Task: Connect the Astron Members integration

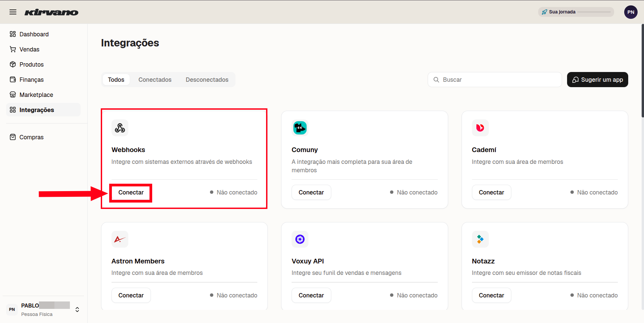Action: pos(131,295)
